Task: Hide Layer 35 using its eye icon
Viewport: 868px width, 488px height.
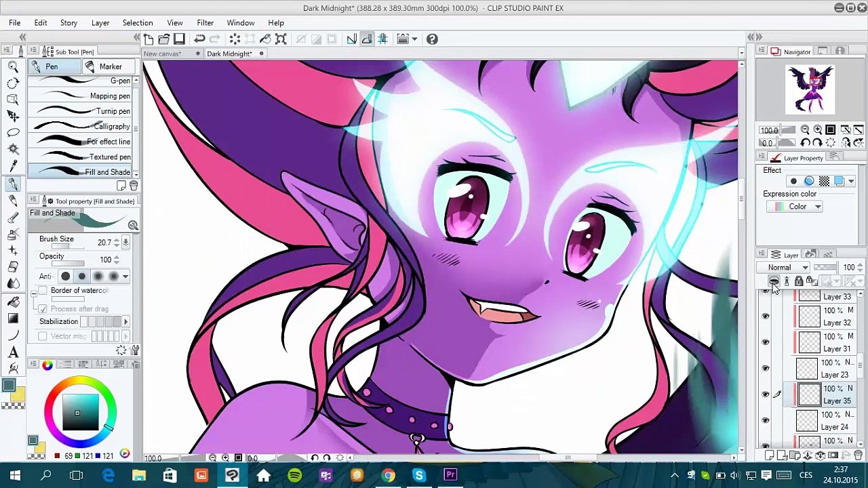Action: point(766,394)
